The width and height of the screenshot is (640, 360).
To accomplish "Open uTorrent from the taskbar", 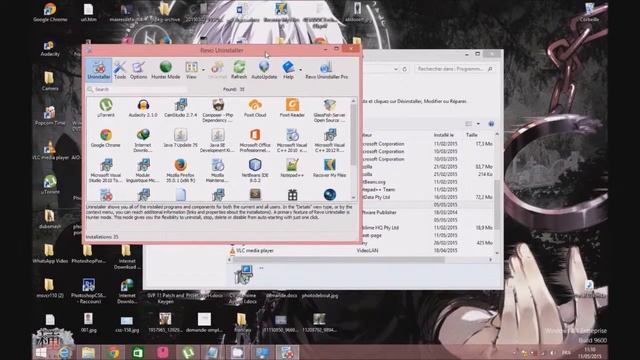I will [x=188, y=352].
